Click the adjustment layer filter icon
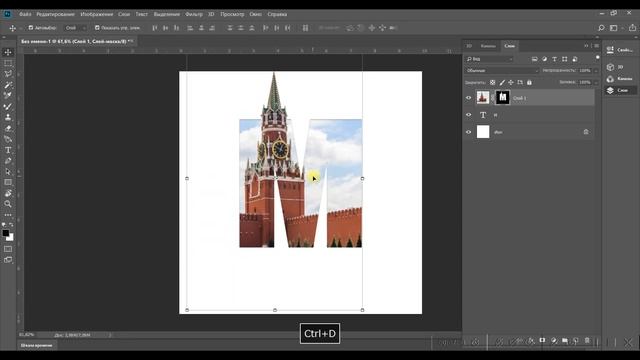Viewport: 640px width, 360px height. point(544,59)
